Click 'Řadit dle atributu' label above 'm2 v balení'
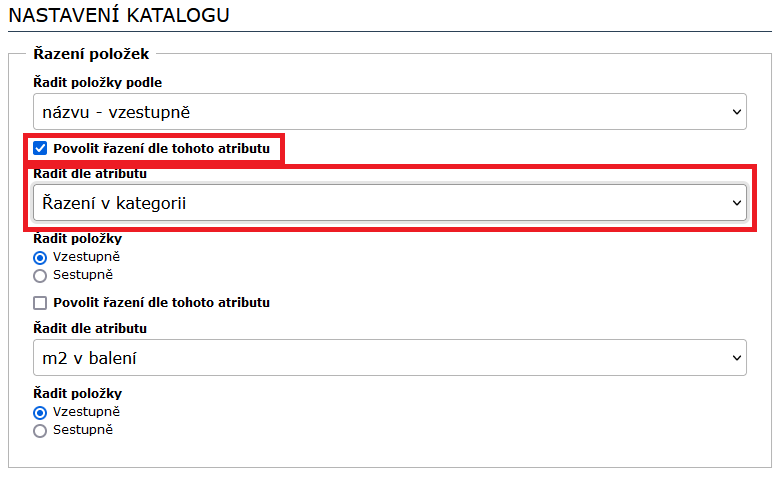The image size is (780, 479). tap(91, 328)
